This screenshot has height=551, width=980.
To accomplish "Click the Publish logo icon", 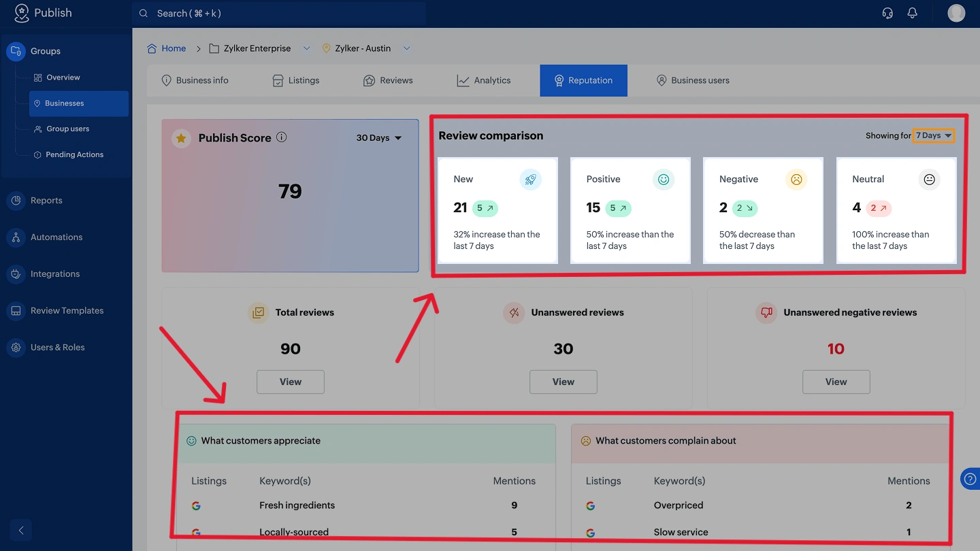I will [22, 13].
